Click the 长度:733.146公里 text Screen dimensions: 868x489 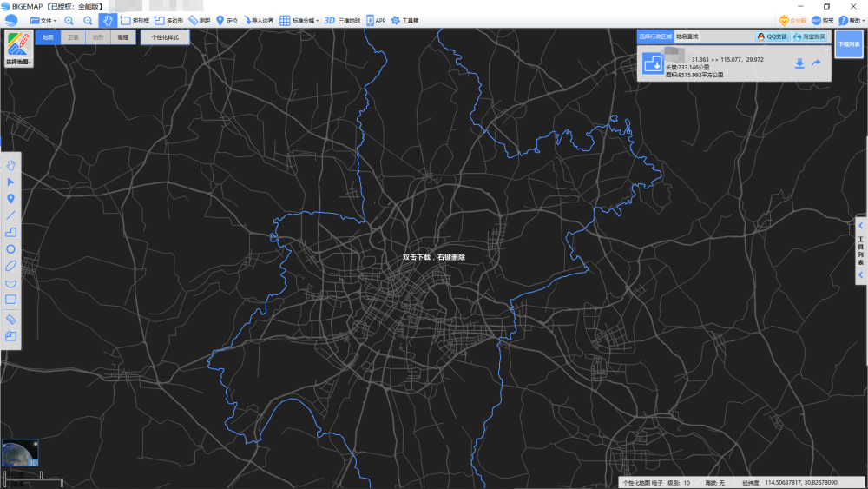tap(687, 67)
